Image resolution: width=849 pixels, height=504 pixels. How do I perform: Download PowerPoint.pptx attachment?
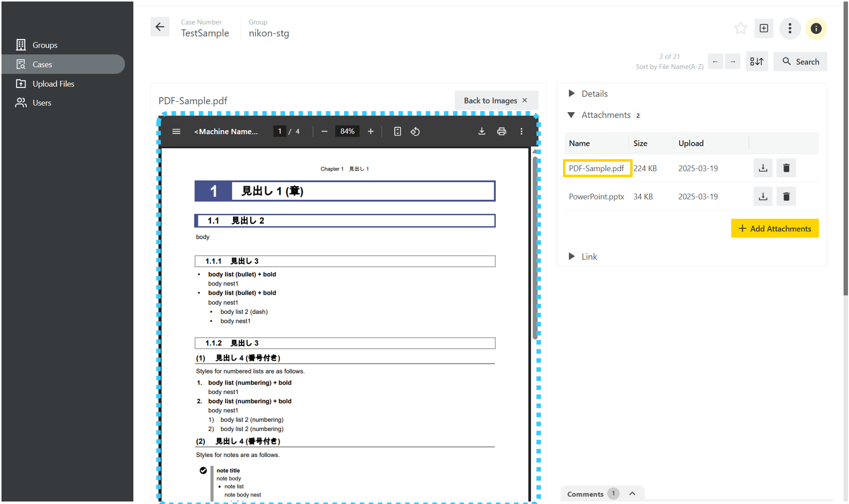click(x=763, y=197)
